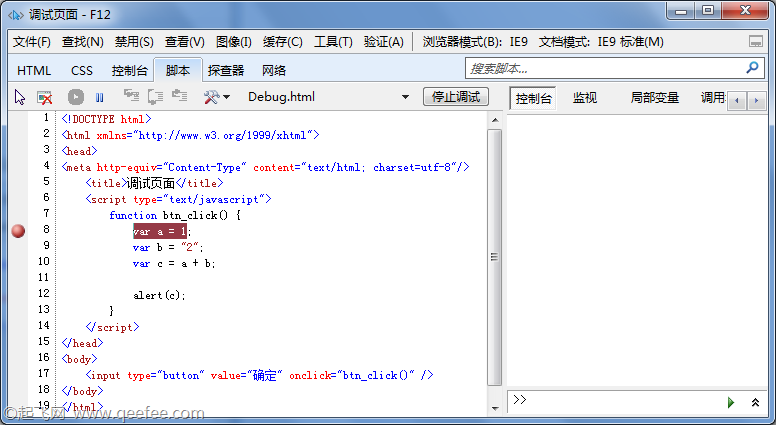Click the <script type="text/javascript"> line

[178, 199]
